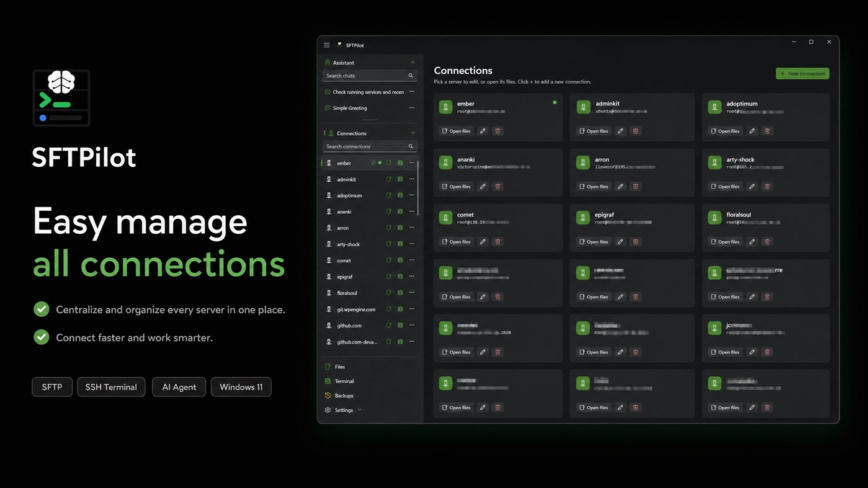Viewport: 868px width, 488px height.
Task: Click search icon in Search chats field
Action: pos(411,76)
